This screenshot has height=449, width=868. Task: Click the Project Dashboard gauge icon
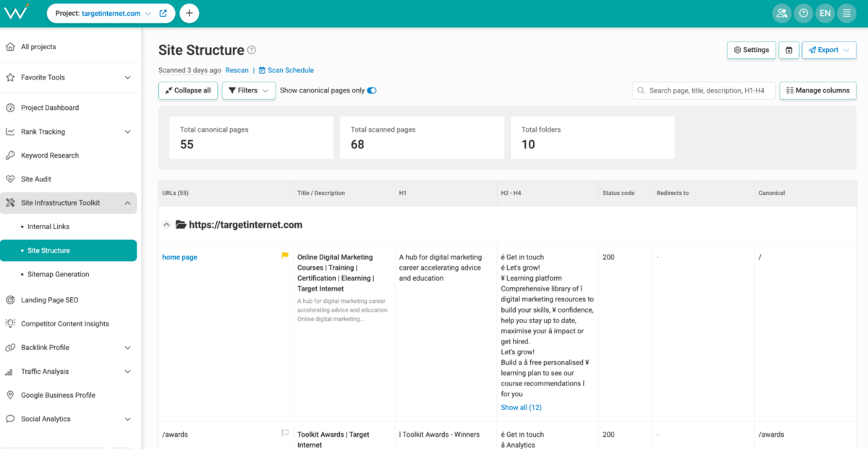click(x=10, y=108)
